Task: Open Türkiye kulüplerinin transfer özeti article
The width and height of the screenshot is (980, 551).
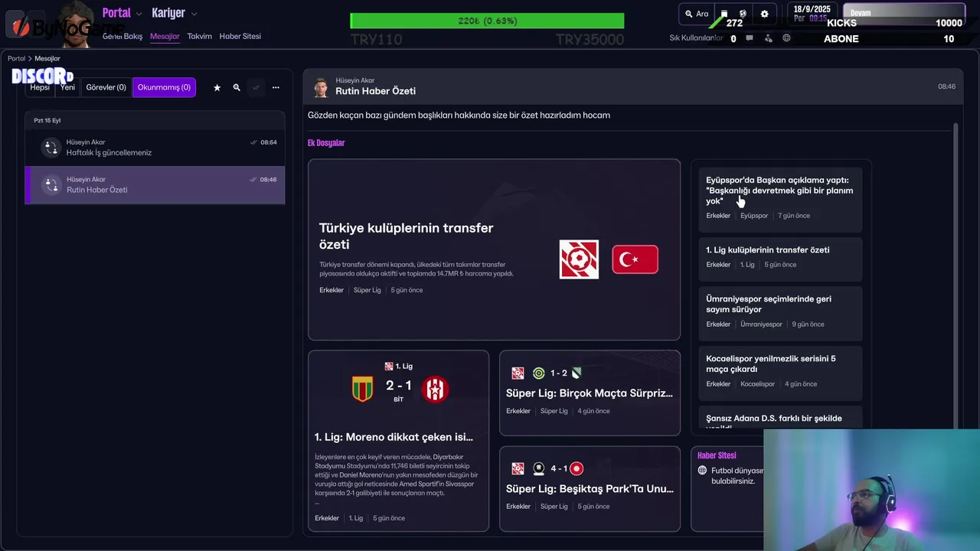Action: [494, 249]
